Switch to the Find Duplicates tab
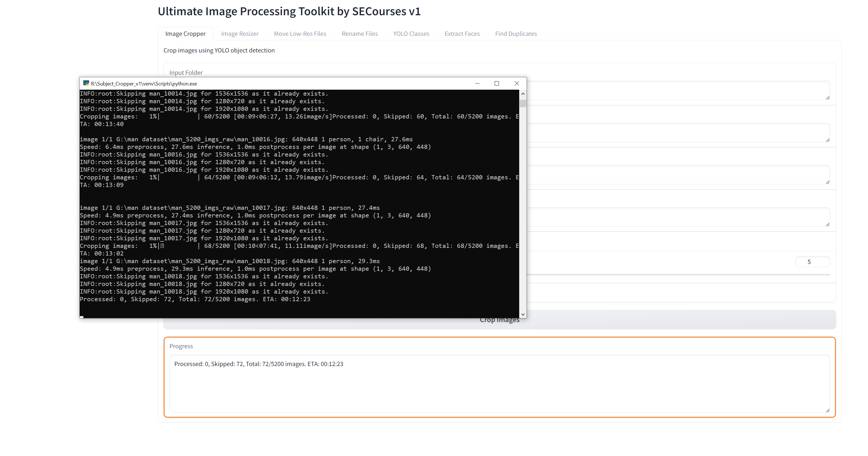868x456 pixels. (x=516, y=34)
